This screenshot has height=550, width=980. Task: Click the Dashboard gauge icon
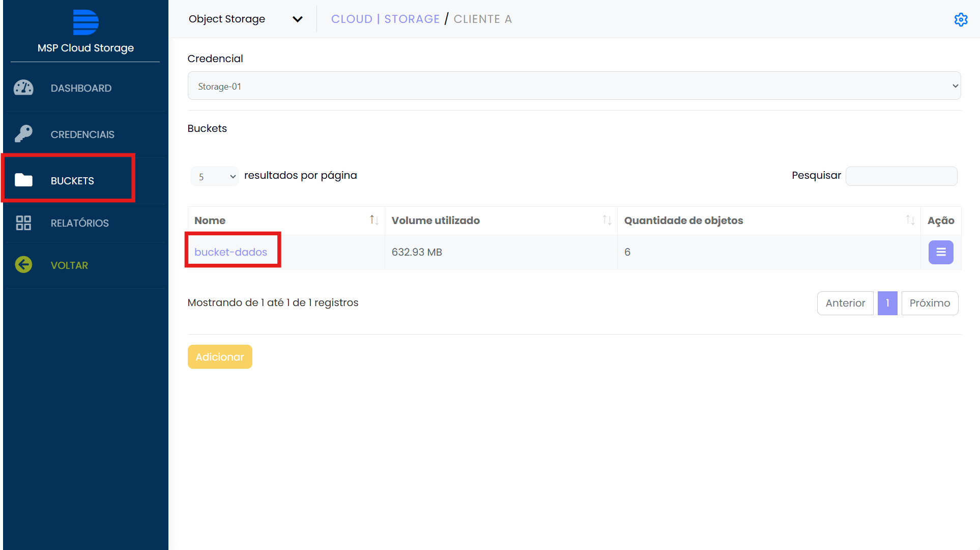tap(23, 88)
